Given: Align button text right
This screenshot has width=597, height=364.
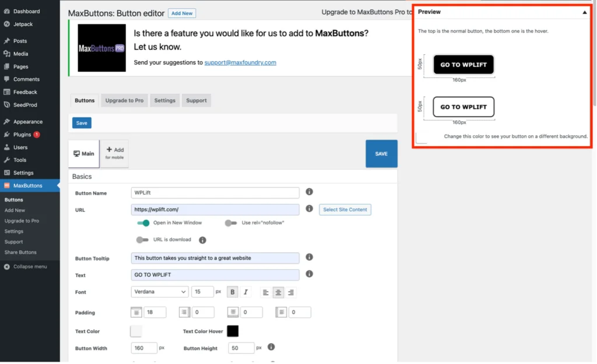Looking at the screenshot, I should point(291,292).
